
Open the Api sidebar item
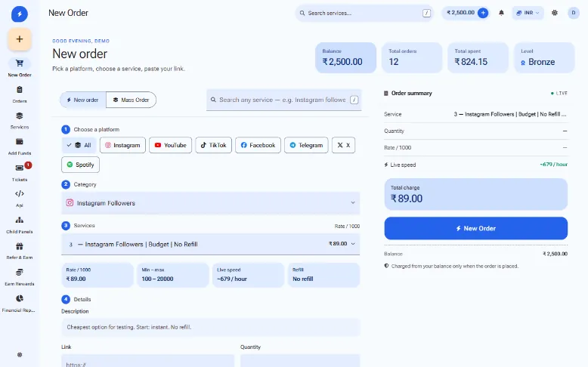(x=20, y=199)
